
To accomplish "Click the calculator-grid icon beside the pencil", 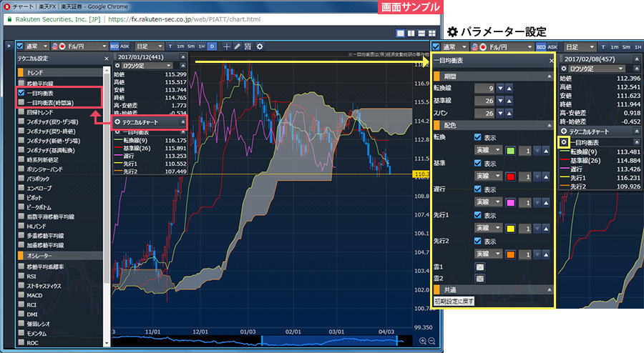I will (248, 46).
